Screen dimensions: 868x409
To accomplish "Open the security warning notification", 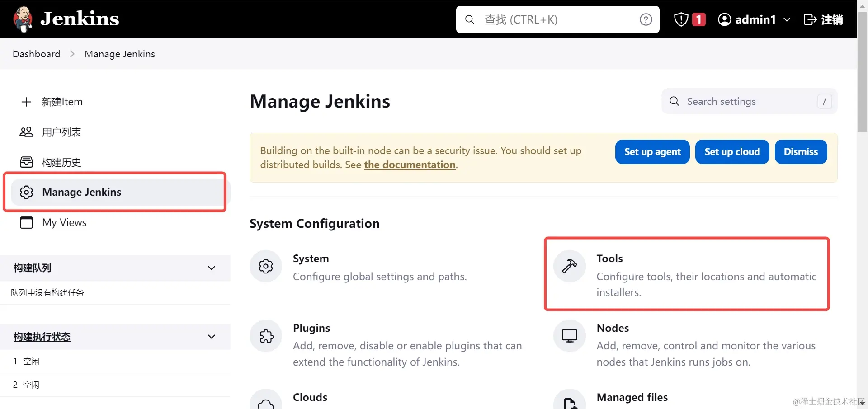I will pos(688,19).
